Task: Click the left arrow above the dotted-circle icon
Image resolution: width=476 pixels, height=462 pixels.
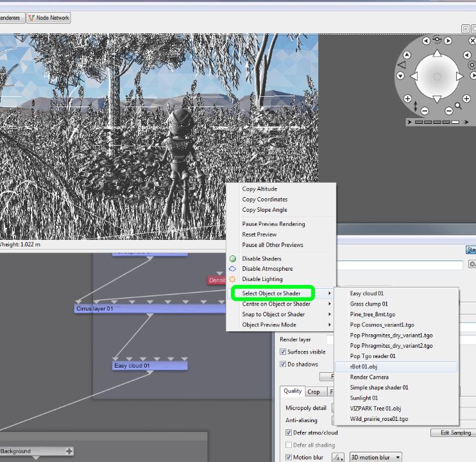Action: point(467,55)
